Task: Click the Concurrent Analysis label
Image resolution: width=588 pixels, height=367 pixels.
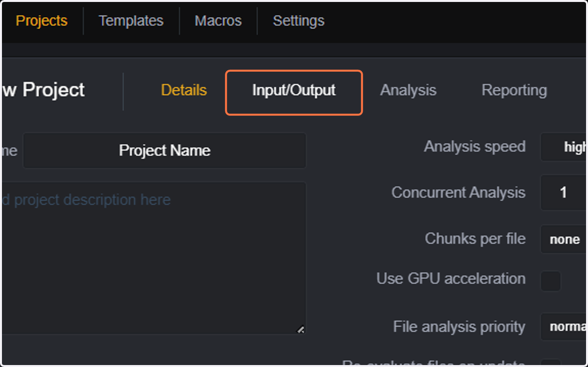Action: click(459, 192)
